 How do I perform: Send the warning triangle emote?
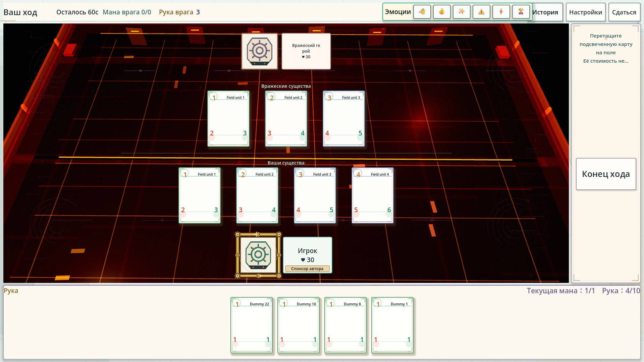point(481,12)
